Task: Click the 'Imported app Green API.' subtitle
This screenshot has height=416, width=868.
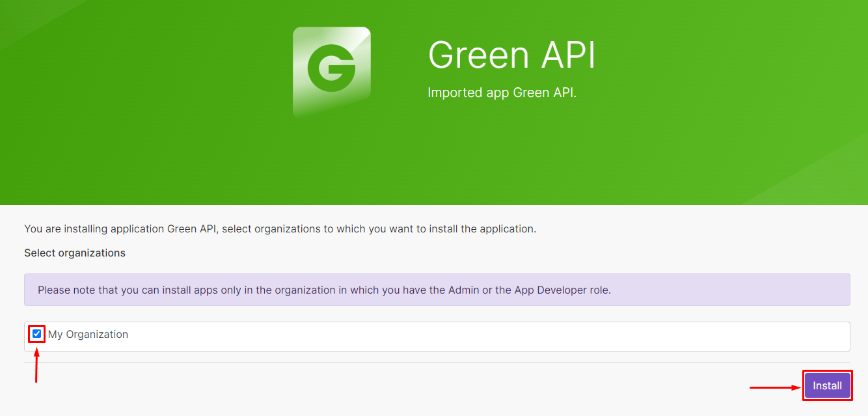Action: (x=502, y=92)
